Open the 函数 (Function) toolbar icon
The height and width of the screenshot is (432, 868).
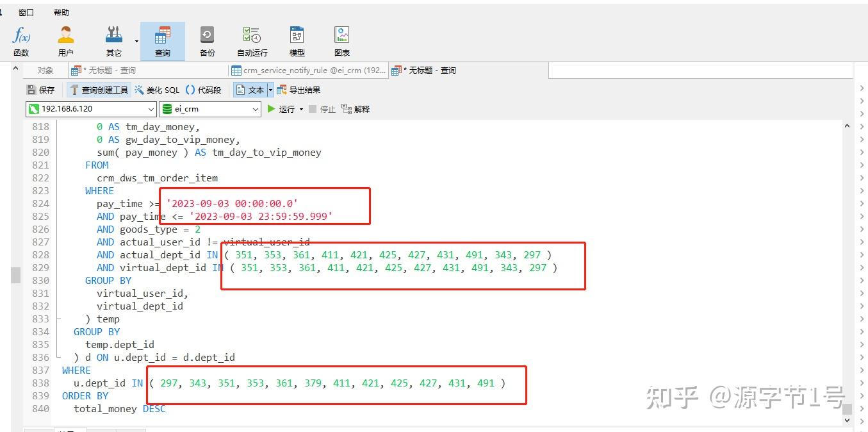pos(21,41)
